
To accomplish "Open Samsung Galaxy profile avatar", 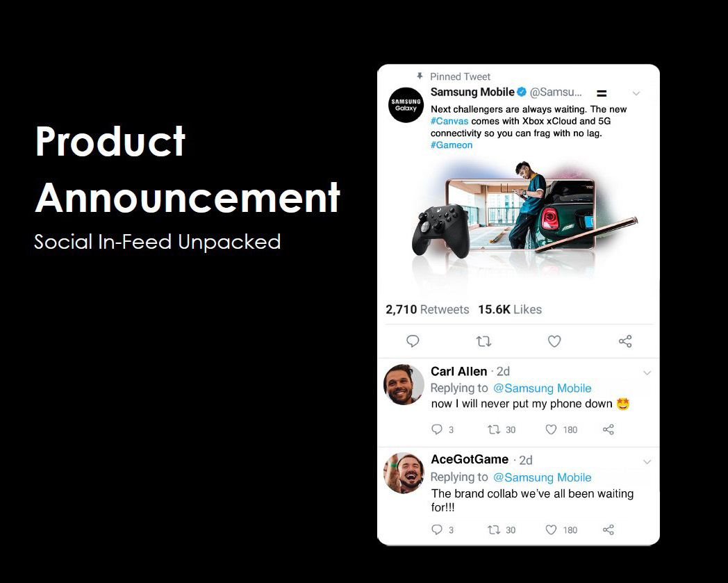I will (x=406, y=106).
